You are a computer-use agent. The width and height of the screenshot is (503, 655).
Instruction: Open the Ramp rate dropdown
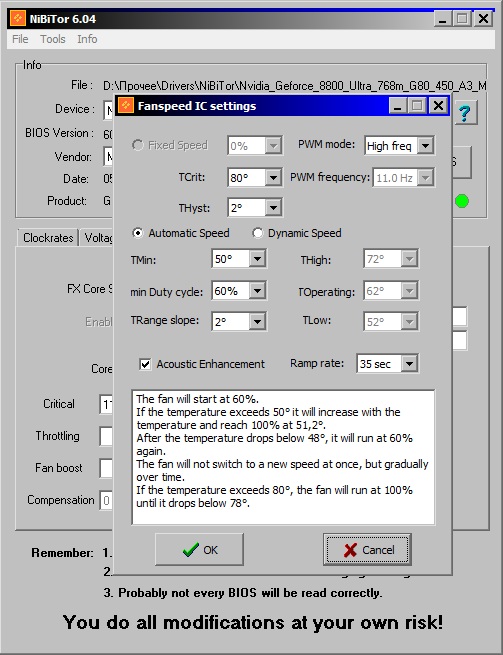click(409, 364)
